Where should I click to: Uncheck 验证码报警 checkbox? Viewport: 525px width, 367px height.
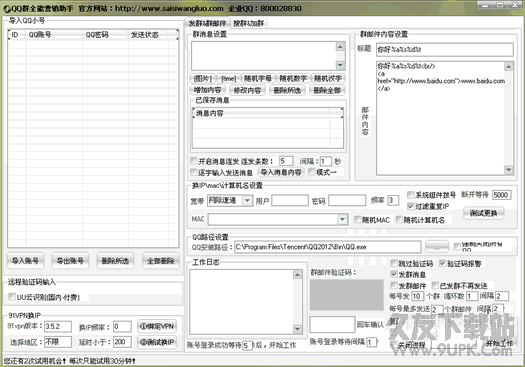[x=443, y=263]
